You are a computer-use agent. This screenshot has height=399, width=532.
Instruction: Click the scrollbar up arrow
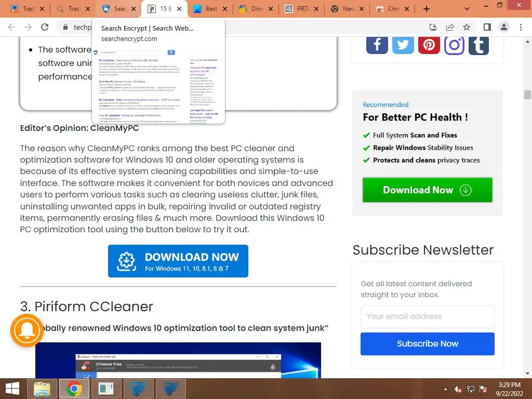pyautogui.click(x=527, y=42)
